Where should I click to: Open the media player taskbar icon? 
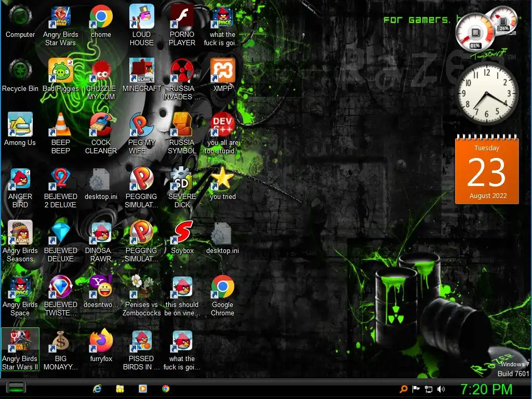(143, 389)
